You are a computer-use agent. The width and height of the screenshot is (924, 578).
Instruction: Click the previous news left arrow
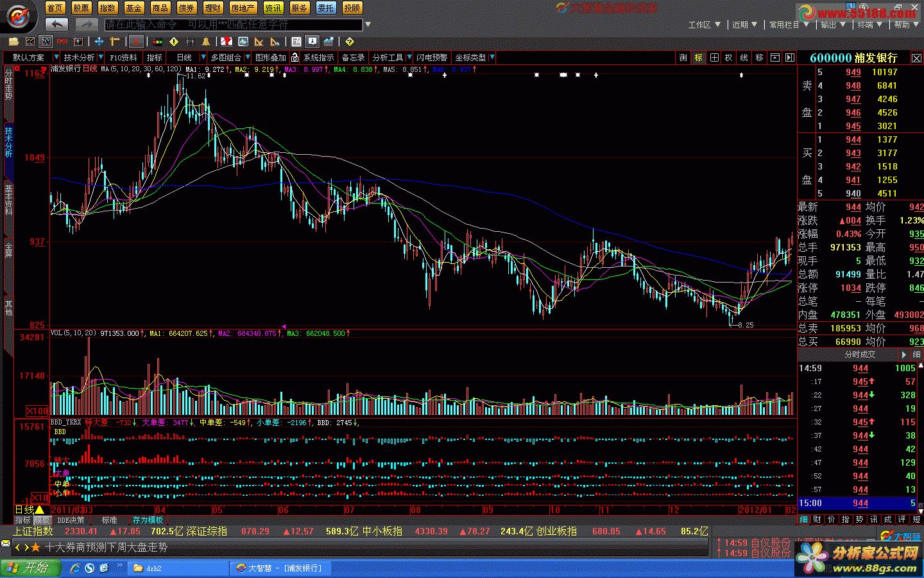point(18,548)
